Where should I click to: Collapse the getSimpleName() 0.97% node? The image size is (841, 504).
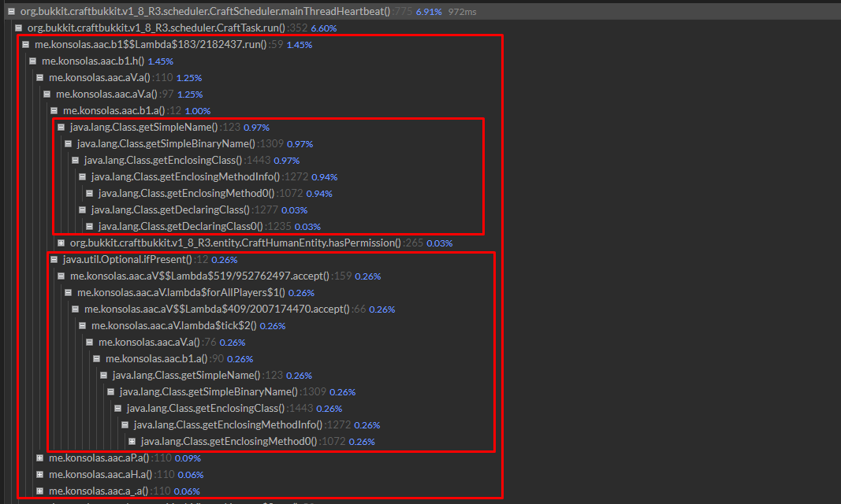[61, 128]
